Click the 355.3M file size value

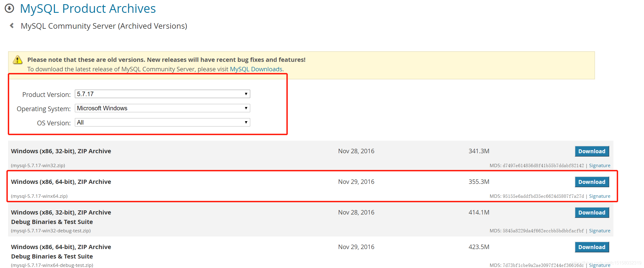click(479, 182)
